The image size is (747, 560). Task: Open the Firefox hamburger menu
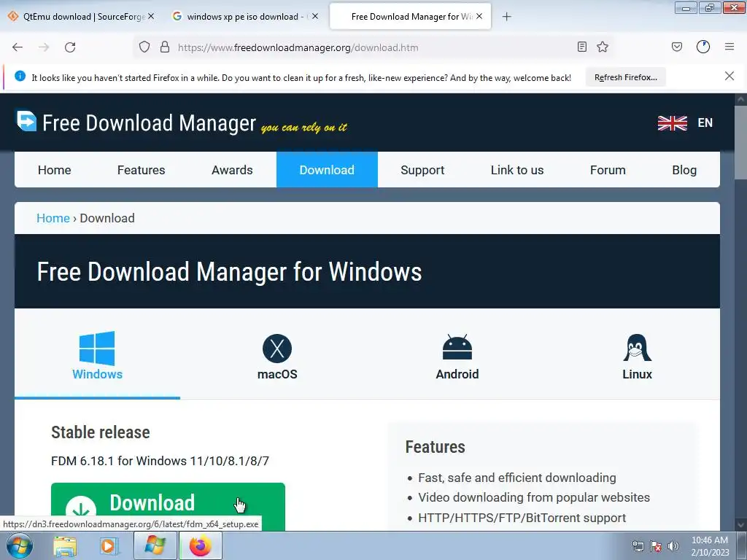tap(729, 47)
